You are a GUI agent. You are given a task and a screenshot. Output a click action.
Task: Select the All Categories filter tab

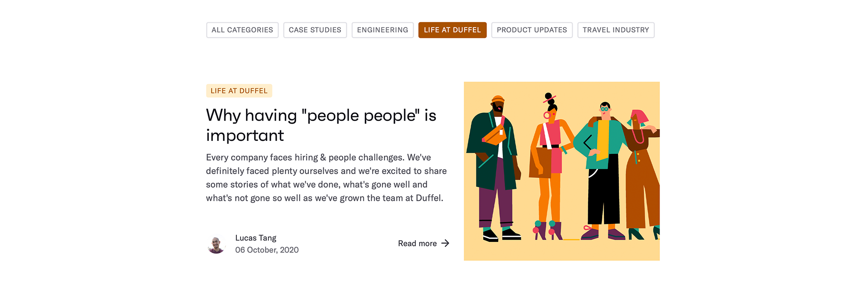(x=242, y=30)
